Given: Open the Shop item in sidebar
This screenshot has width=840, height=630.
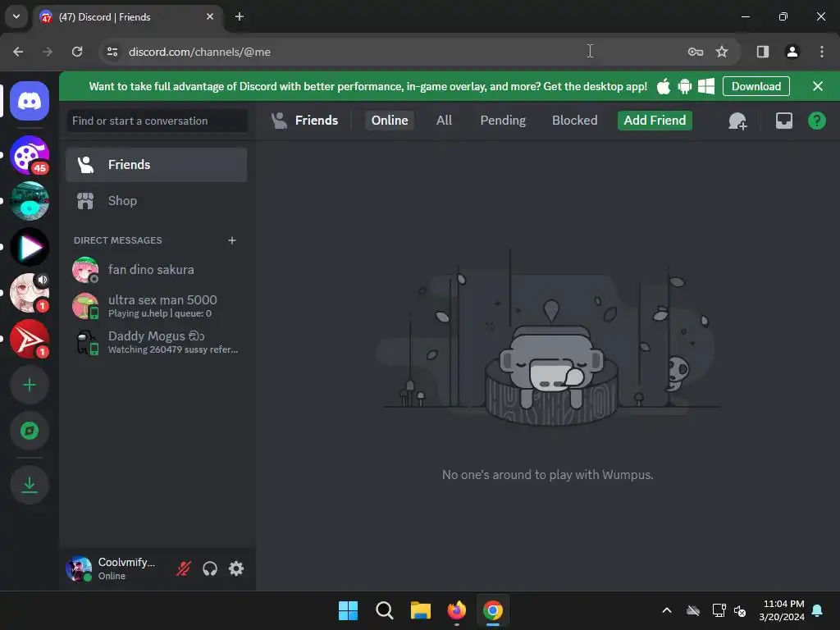Looking at the screenshot, I should (157, 201).
